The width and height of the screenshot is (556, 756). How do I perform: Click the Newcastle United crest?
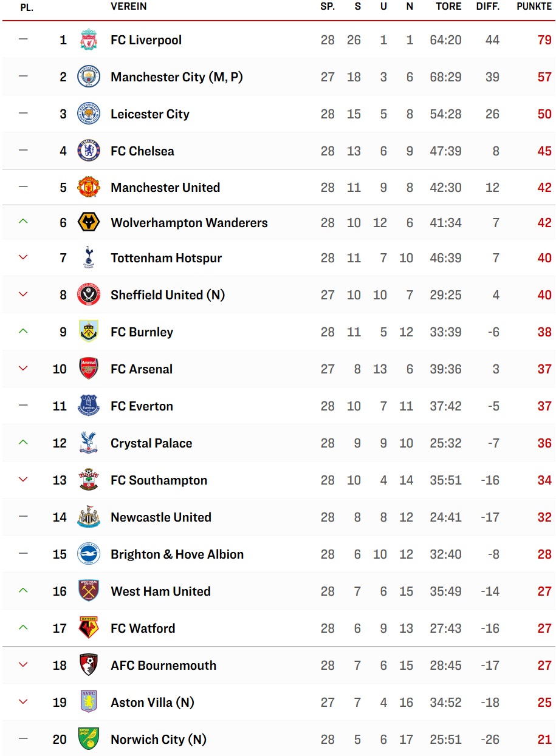[89, 517]
